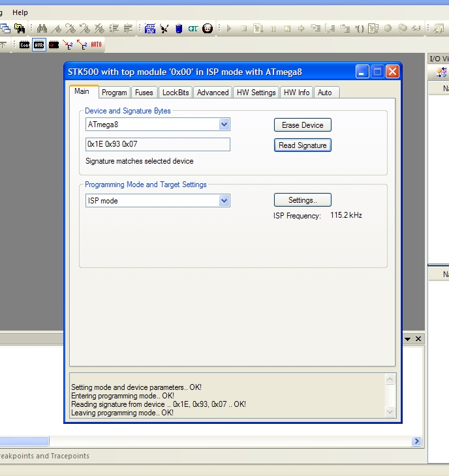Click the Reset icon in debug toolbar
This screenshot has height=476, width=449.
click(x=287, y=29)
